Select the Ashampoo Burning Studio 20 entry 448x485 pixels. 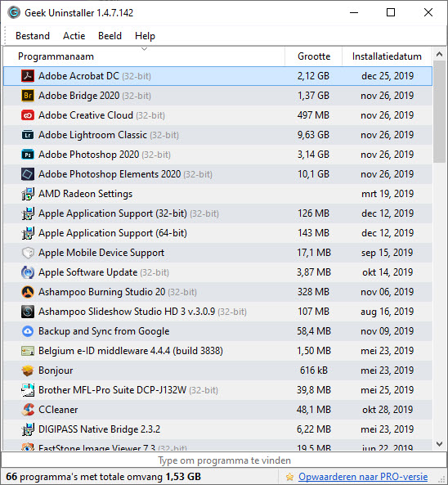coord(101,292)
